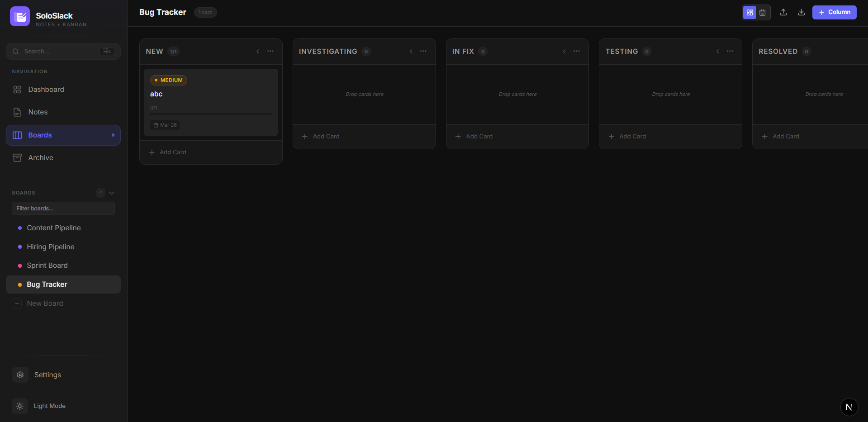Viewport: 868px width, 422px height.
Task: Click the Bug Tracker board title
Action: point(163,12)
